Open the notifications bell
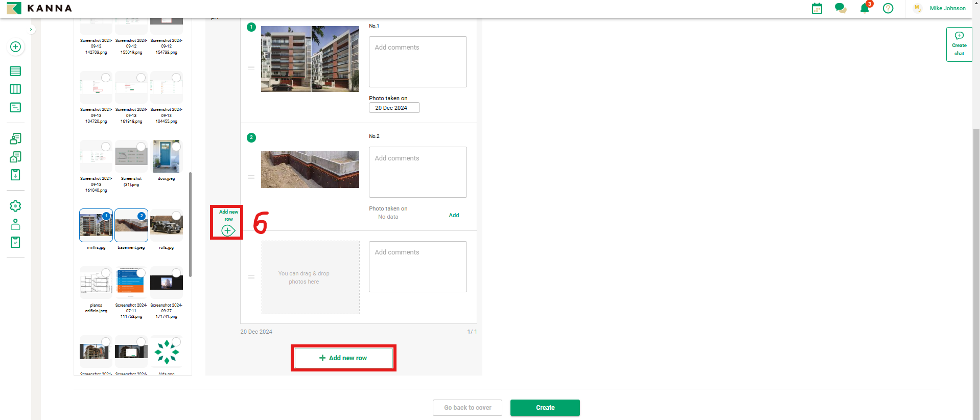This screenshot has width=980, height=420. coord(864,8)
